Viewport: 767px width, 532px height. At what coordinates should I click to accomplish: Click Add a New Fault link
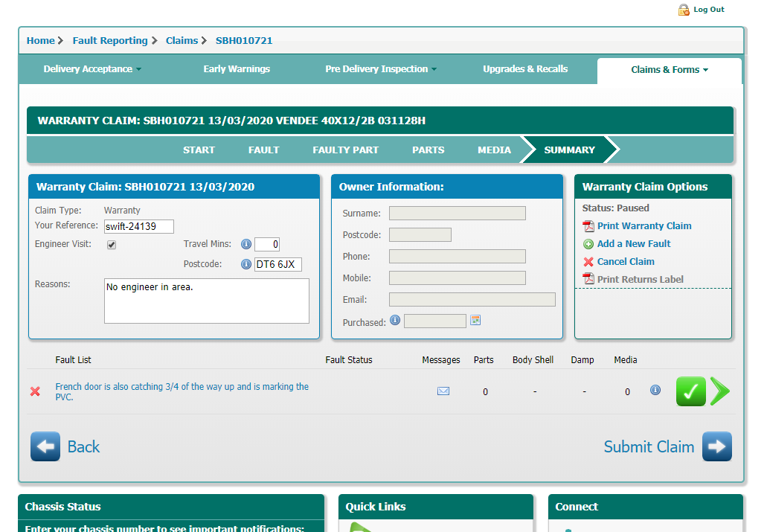point(634,244)
